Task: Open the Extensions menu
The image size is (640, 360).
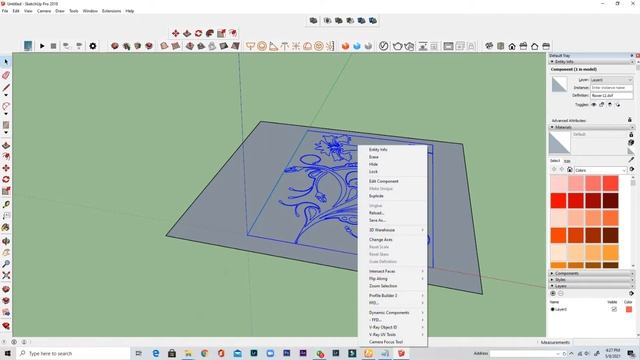Action: pyautogui.click(x=111, y=11)
